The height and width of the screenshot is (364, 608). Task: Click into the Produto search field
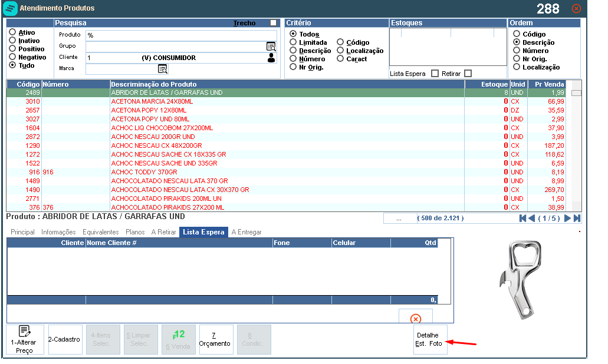[x=181, y=35]
